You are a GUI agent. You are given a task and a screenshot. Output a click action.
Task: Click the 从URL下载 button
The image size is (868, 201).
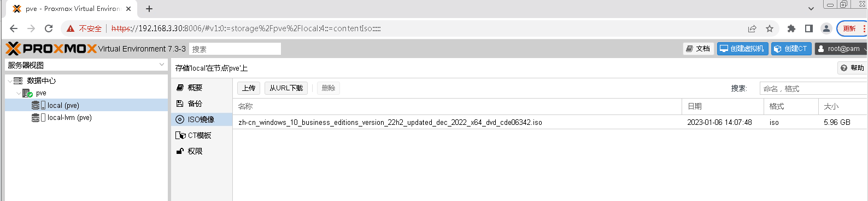click(286, 88)
